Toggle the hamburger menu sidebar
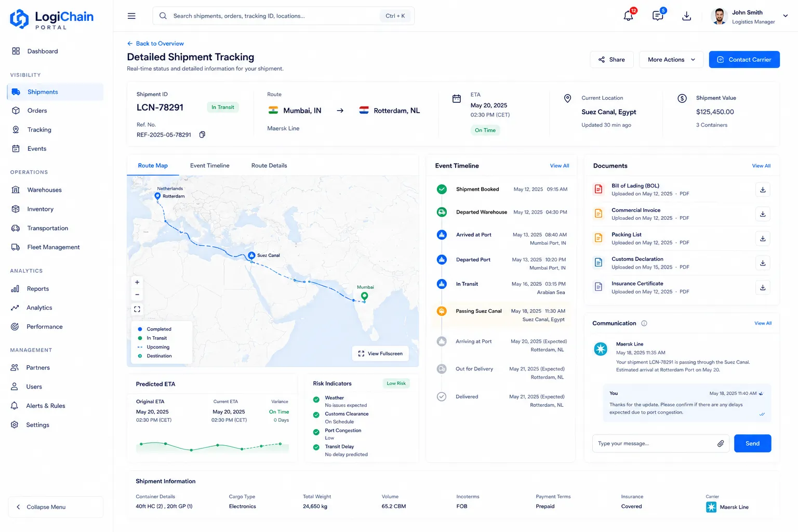Screen dimensions: 798x532 tap(131, 16)
